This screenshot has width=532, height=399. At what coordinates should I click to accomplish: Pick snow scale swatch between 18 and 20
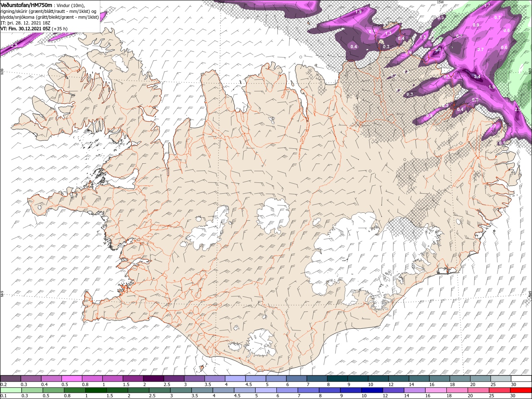460,379
